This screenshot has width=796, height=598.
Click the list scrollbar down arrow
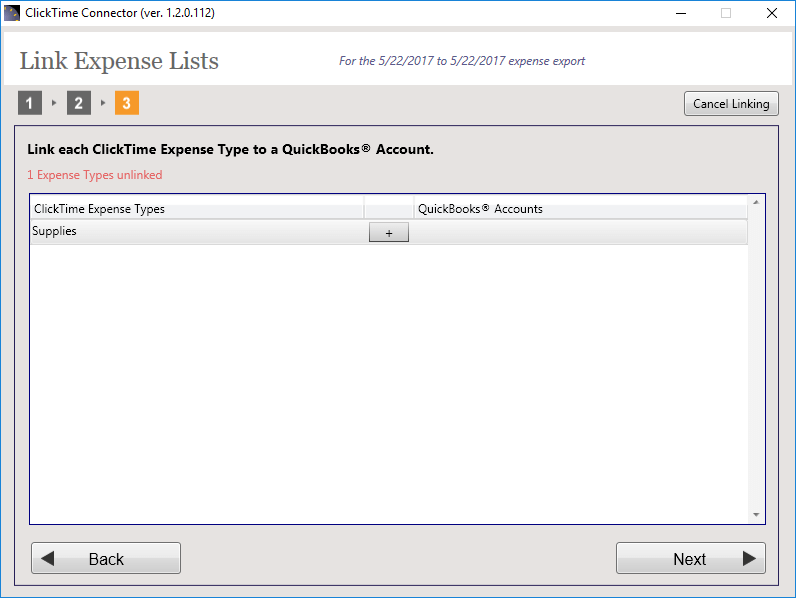[756, 515]
